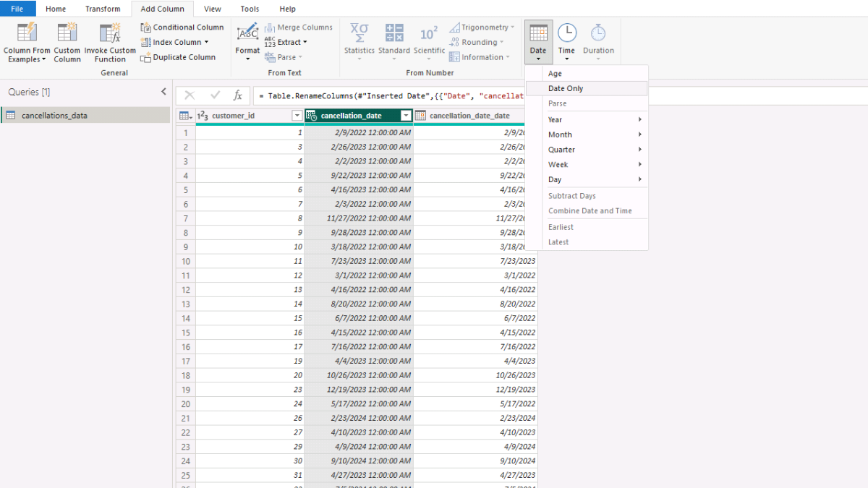Click the Format text icon

pos(247,33)
